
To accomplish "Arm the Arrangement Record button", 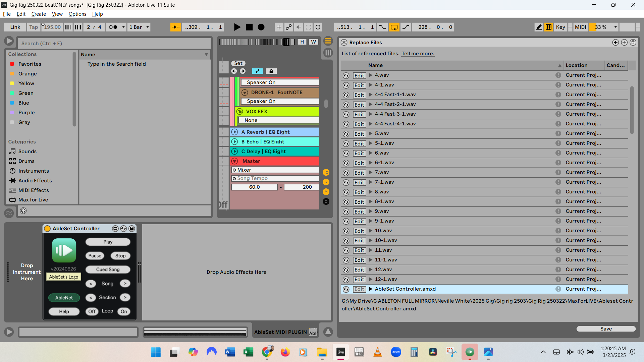I will (x=261, y=27).
